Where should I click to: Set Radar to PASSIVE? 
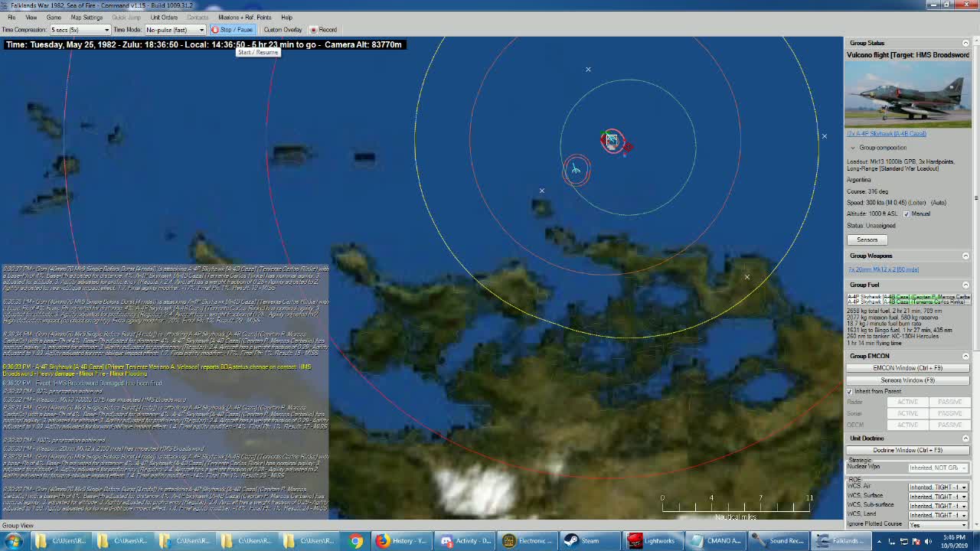pyautogui.click(x=949, y=402)
